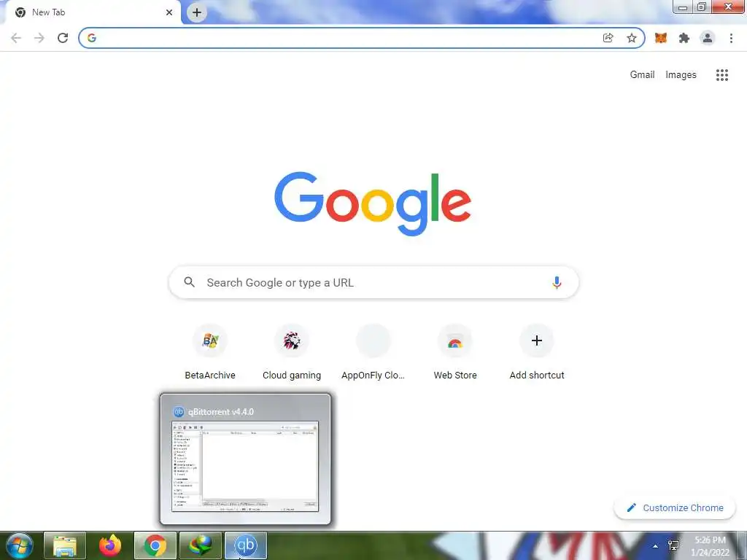Open Internet Download Manager taskbar icon
The height and width of the screenshot is (560, 747).
click(x=200, y=545)
